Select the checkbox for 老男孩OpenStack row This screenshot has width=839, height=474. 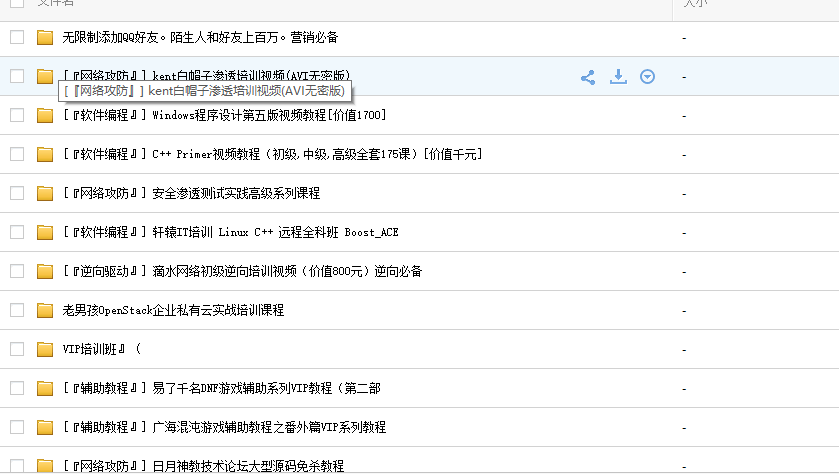pos(17,310)
